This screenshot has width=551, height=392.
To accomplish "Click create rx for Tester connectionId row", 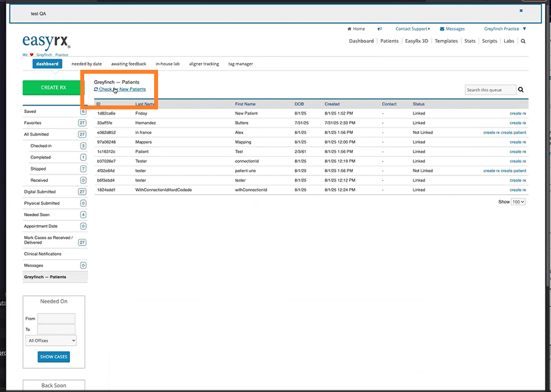I will [x=518, y=161].
